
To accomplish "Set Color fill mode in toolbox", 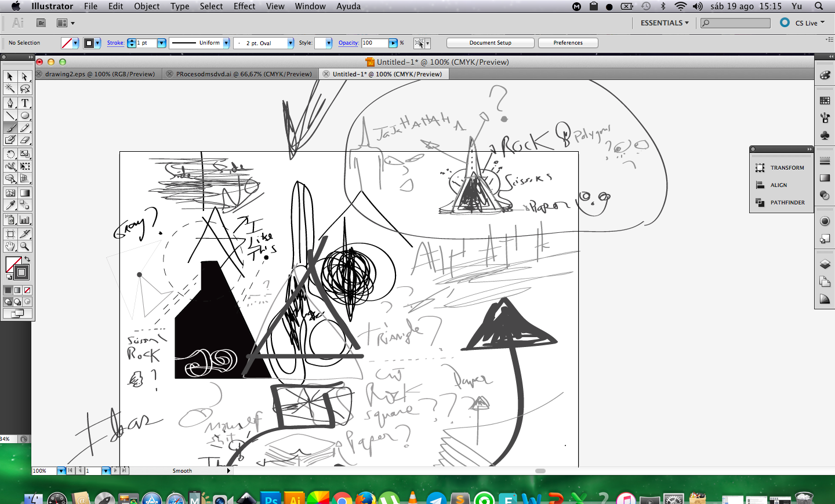I will pos(8,290).
